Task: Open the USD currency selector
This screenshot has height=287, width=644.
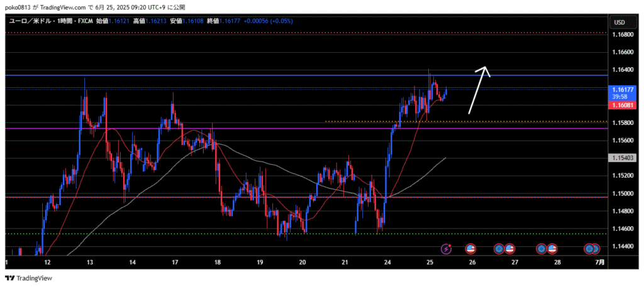Action: point(619,22)
